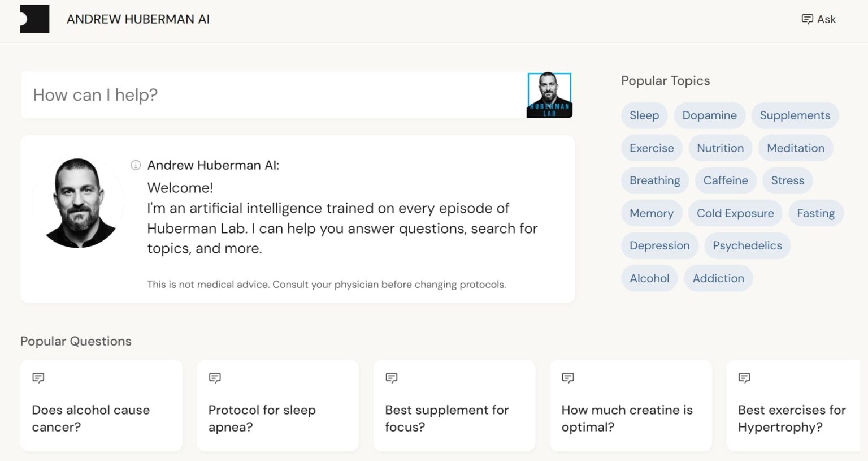The width and height of the screenshot is (868, 461).
Task: Click the chat icon on the hypertrophy card
Action: tap(744, 378)
